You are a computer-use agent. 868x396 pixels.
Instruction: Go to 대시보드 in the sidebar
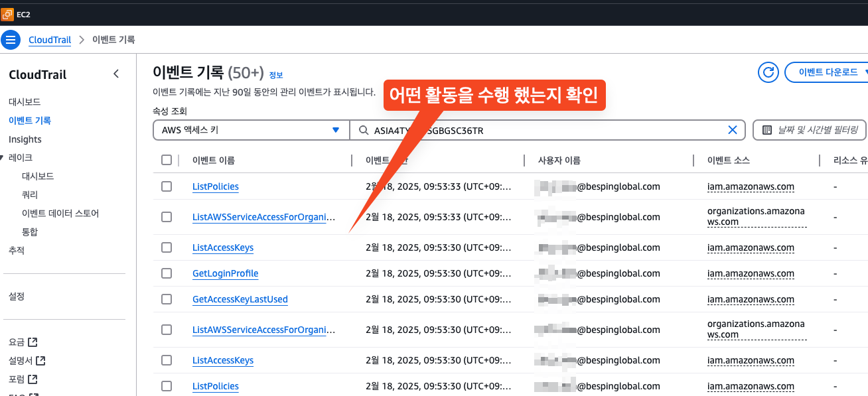tap(25, 102)
